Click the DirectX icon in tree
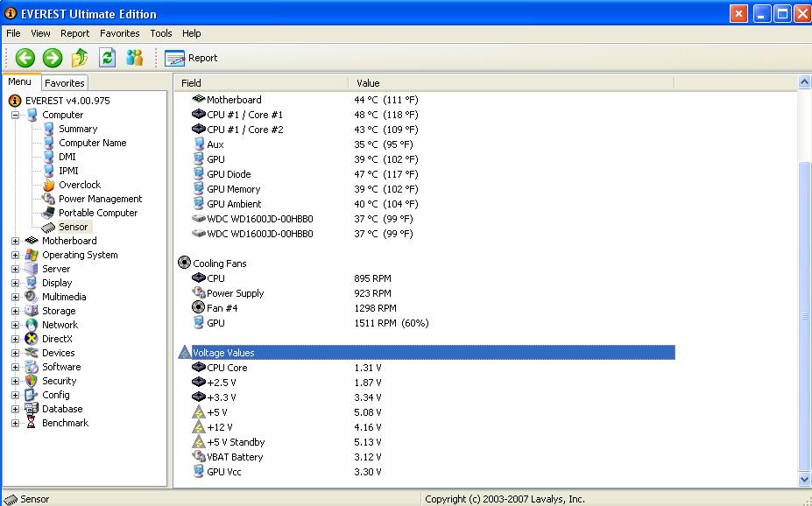The image size is (812, 506). 32,339
